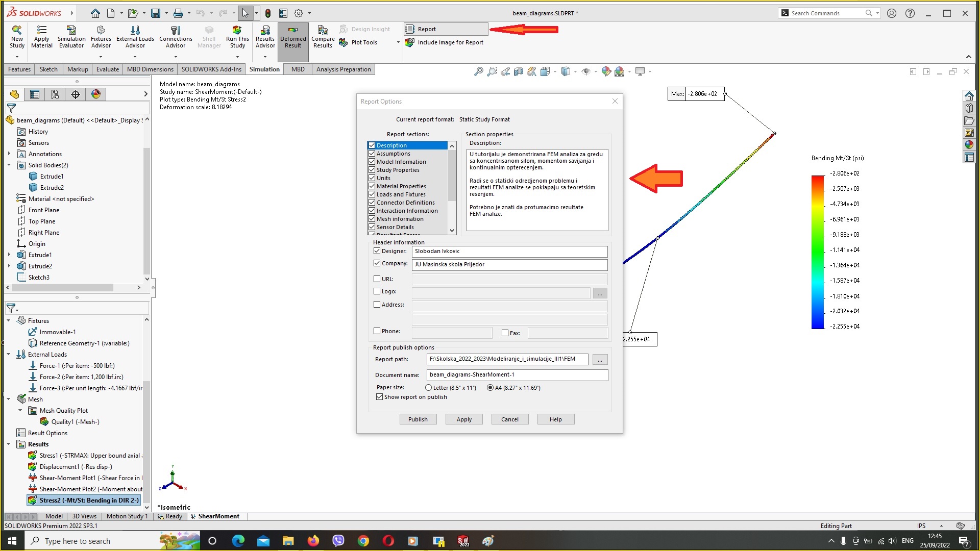Uncheck the Units report section
The image size is (980, 551).
(372, 178)
